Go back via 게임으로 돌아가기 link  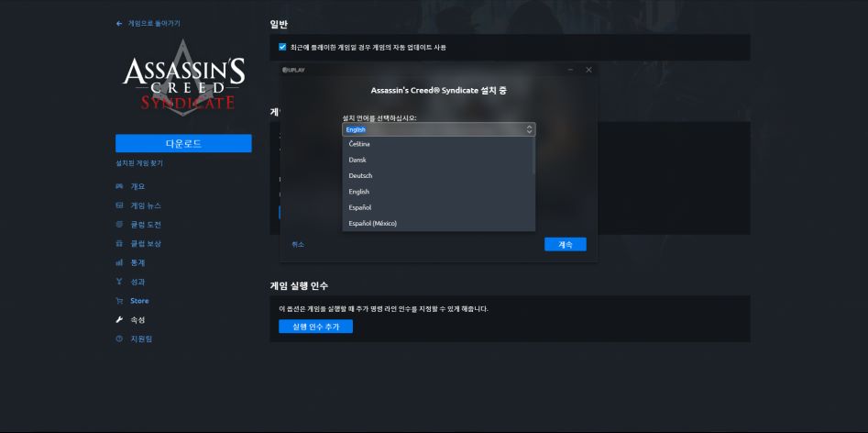click(154, 24)
